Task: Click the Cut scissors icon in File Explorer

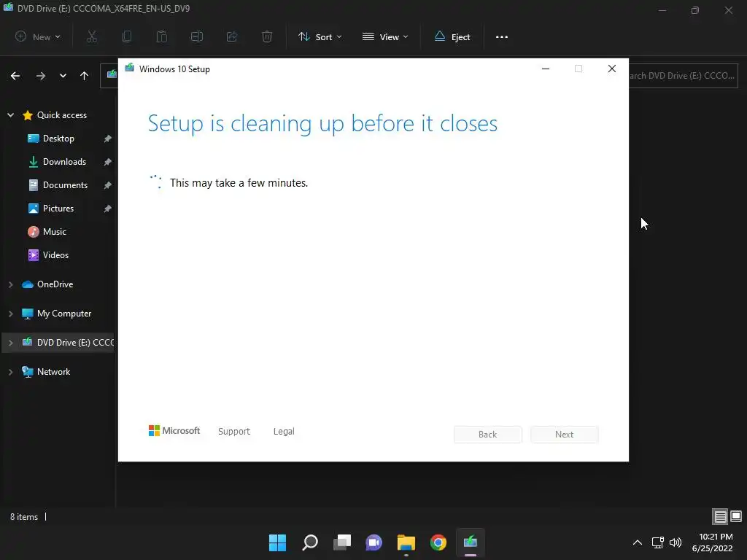Action: [92, 36]
